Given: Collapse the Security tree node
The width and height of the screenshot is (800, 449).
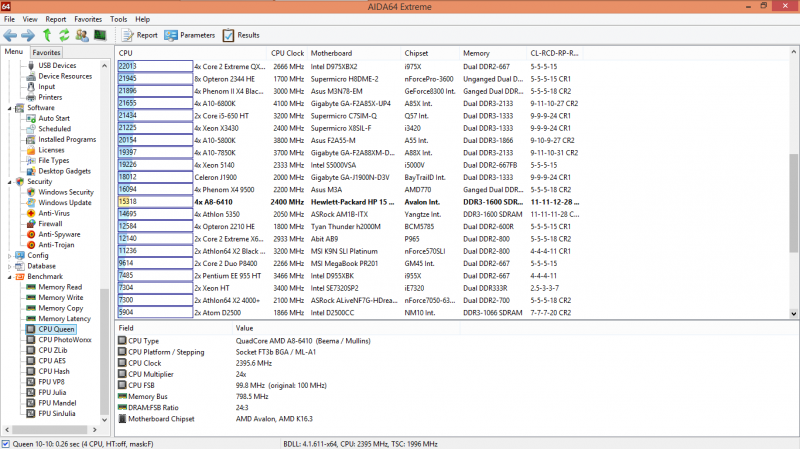Looking at the screenshot, I should (9, 182).
